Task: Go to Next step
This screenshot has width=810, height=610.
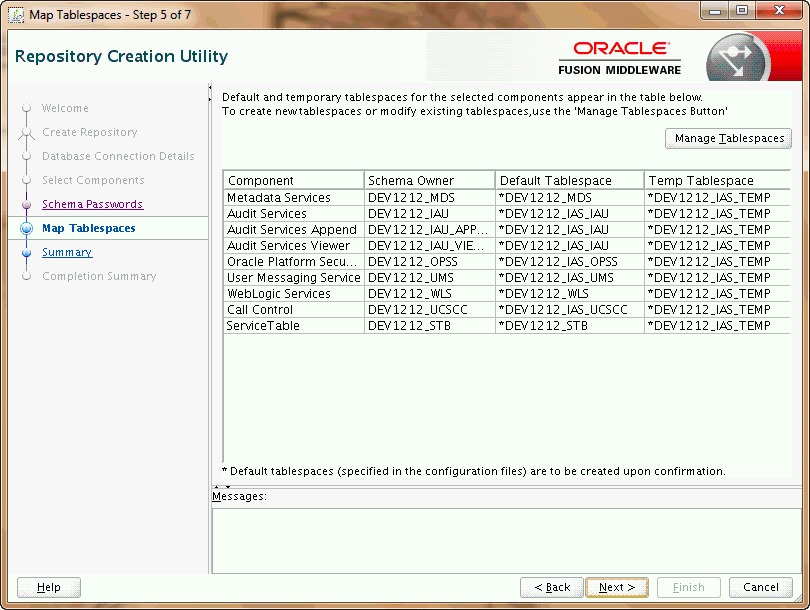Action: point(617,587)
